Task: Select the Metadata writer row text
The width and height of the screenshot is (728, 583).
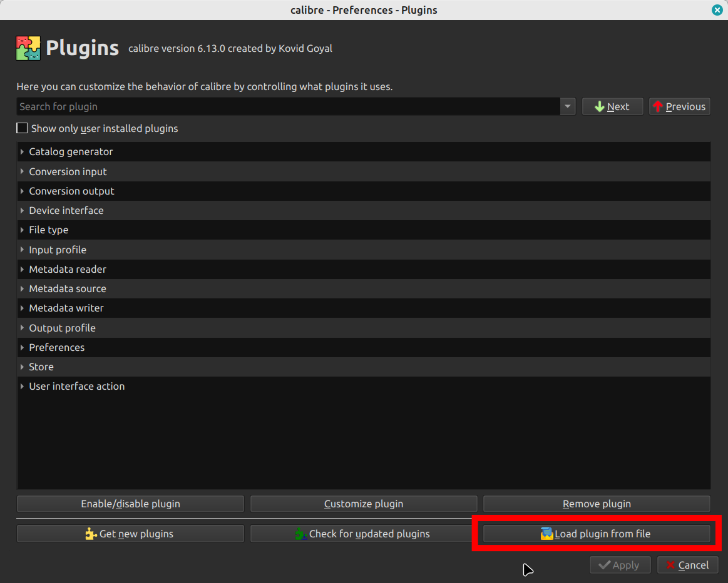Action: pyautogui.click(x=66, y=308)
